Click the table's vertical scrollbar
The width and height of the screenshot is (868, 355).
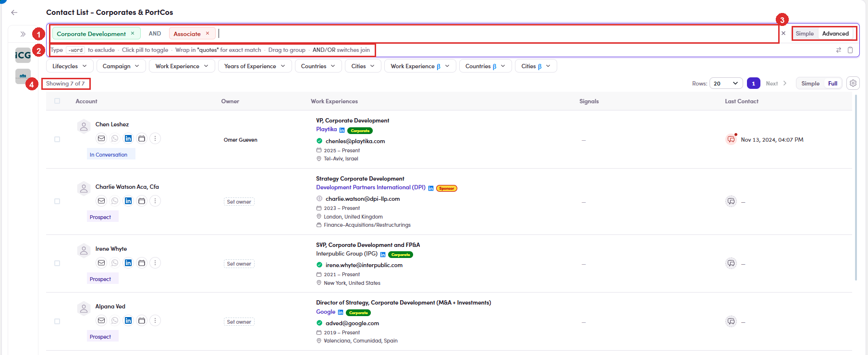(x=856, y=187)
